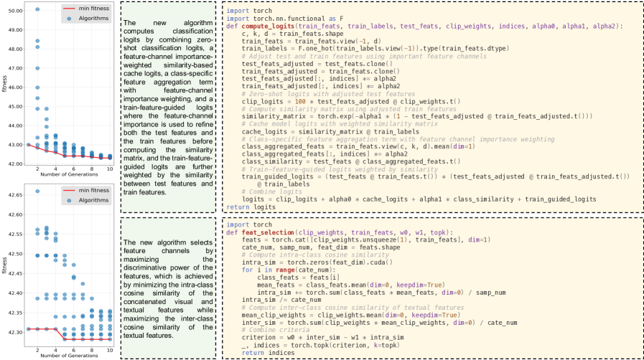644x360 pixels.
Task: Click the 'class_similarity = test_feats @' line
Action: pos(351,161)
